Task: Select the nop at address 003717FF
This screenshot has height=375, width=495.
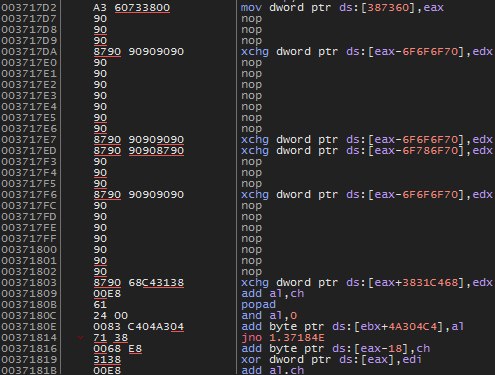Action: pyautogui.click(x=251, y=239)
